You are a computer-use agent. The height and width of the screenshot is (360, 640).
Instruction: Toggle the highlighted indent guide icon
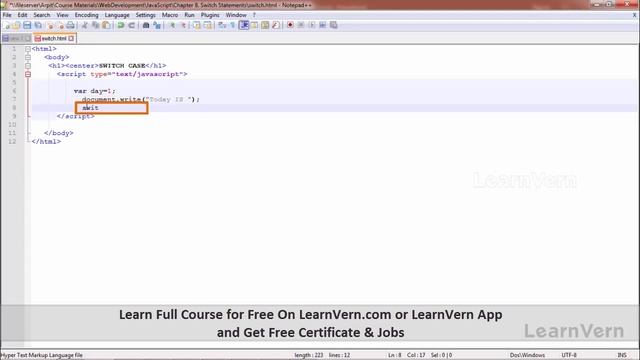point(244,25)
